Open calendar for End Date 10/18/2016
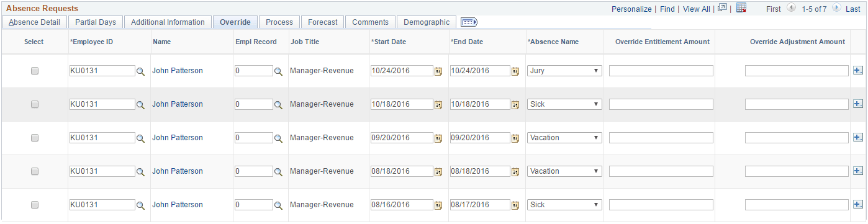Viewport: 868px width, 224px height. coord(515,105)
